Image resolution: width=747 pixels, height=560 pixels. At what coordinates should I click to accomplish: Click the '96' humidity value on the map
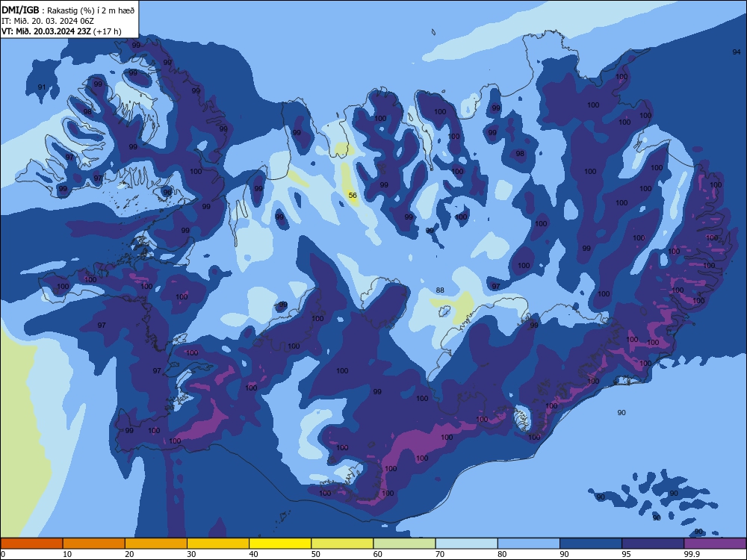coord(167,193)
